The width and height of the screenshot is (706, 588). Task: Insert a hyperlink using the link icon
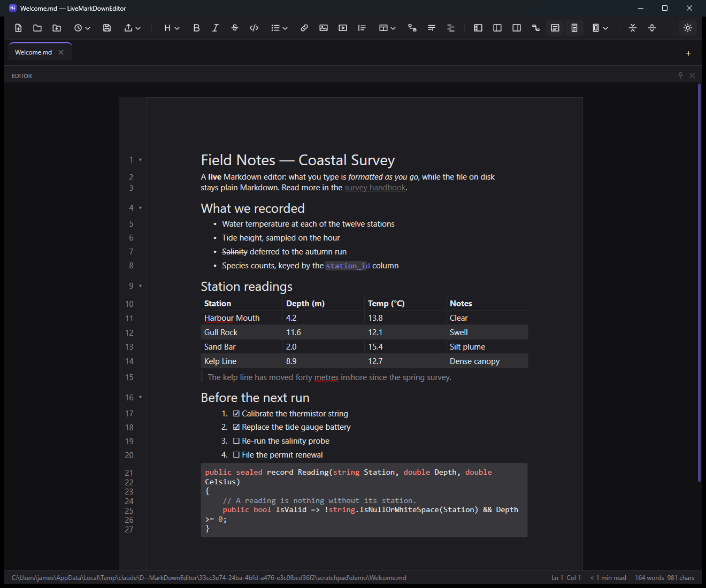coord(304,28)
